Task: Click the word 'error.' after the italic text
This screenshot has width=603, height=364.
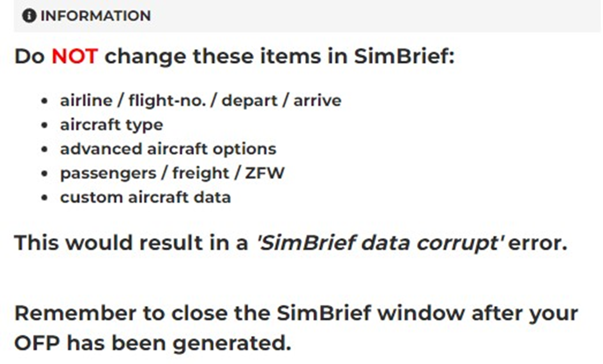Action: (x=538, y=243)
